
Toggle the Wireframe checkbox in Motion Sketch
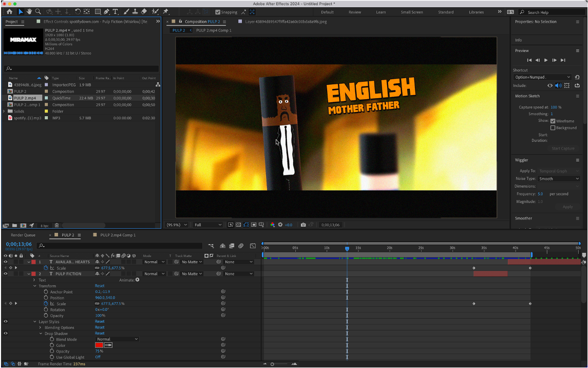click(553, 121)
